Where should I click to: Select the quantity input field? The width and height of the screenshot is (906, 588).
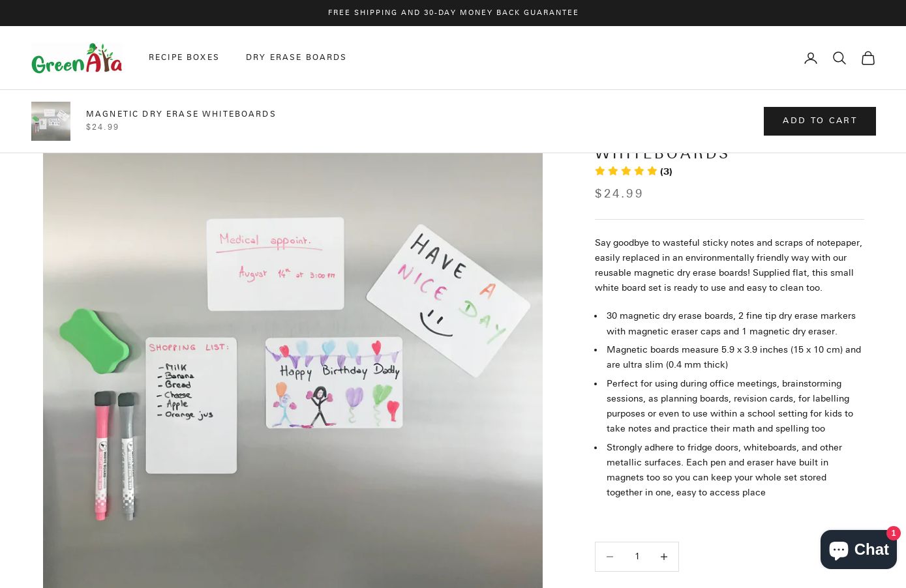pyautogui.click(x=637, y=557)
